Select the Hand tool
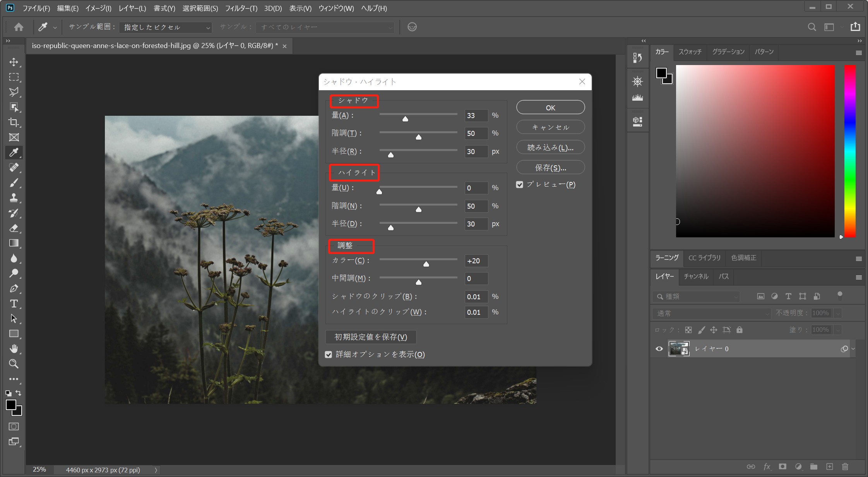Screen dimensions: 868x477 click(14, 349)
